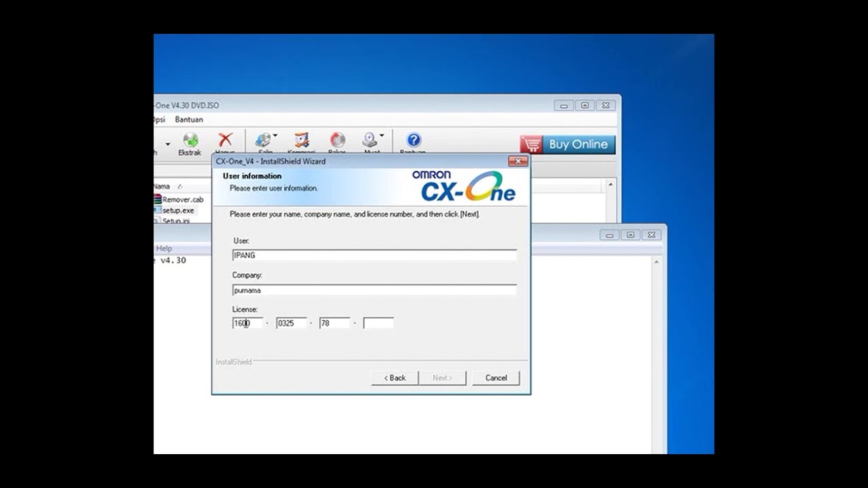Screen dimensions: 868x488
Task: Click the first License box with 1600
Action: tap(248, 323)
